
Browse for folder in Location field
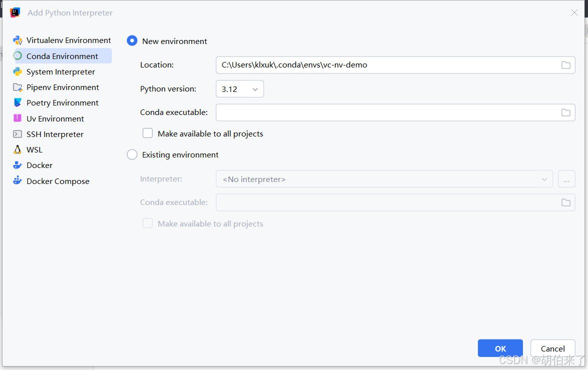(565, 65)
